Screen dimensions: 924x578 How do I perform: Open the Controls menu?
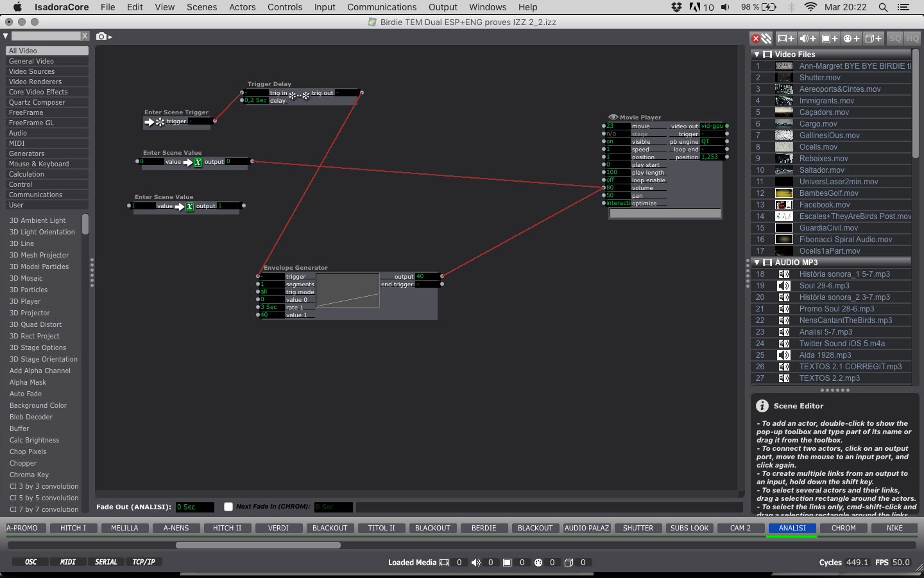[285, 7]
